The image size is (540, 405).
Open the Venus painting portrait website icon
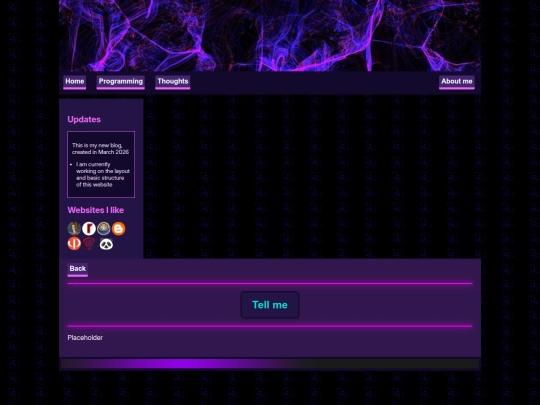(74, 229)
